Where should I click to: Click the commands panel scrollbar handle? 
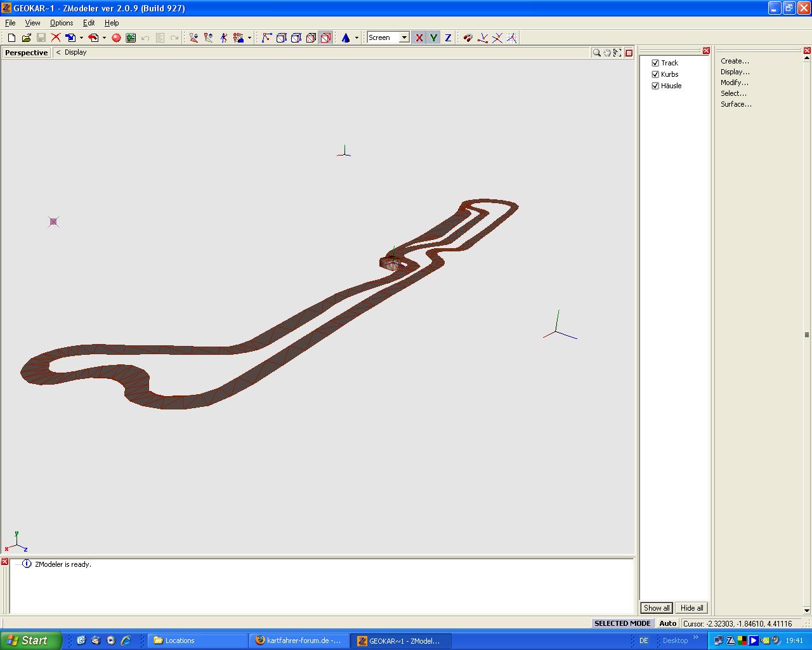click(807, 335)
